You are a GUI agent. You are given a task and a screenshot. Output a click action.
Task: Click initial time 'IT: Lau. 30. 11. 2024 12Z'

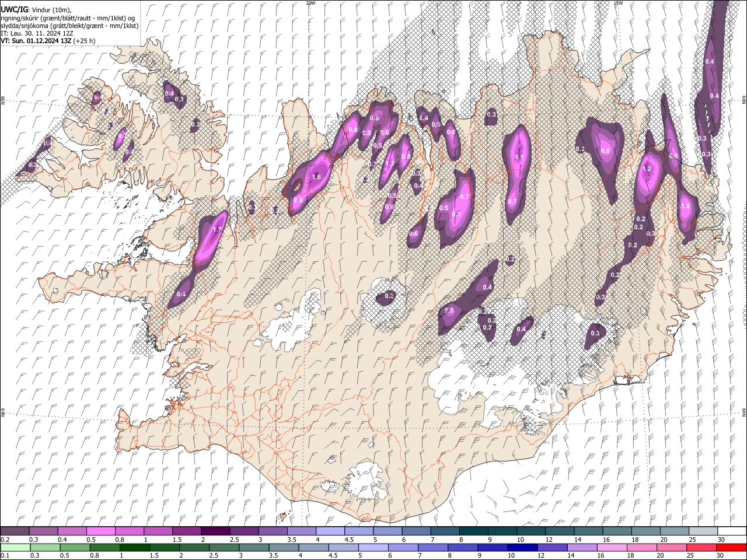point(37,33)
